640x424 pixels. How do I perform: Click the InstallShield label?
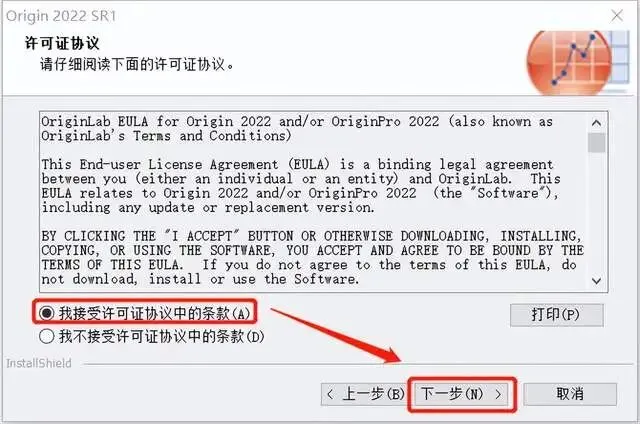(39, 363)
